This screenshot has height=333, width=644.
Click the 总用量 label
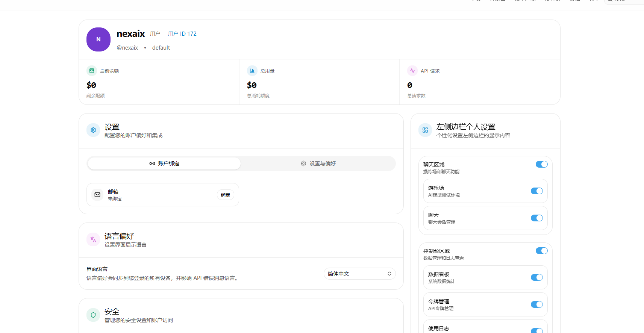[267, 71]
